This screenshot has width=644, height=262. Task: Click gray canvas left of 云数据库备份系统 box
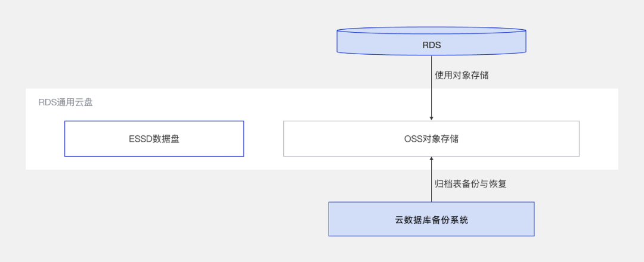point(179,219)
